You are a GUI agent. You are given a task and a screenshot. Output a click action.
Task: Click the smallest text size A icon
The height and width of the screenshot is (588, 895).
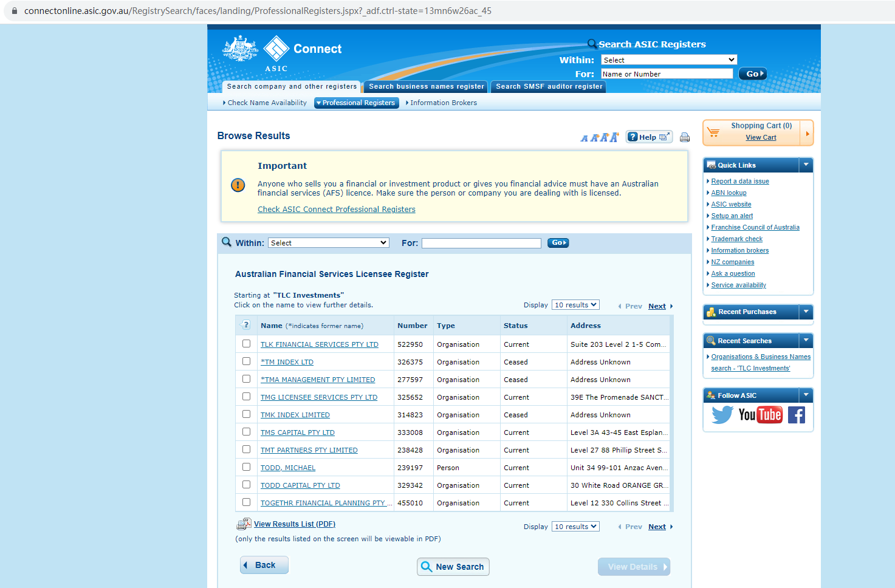click(585, 138)
